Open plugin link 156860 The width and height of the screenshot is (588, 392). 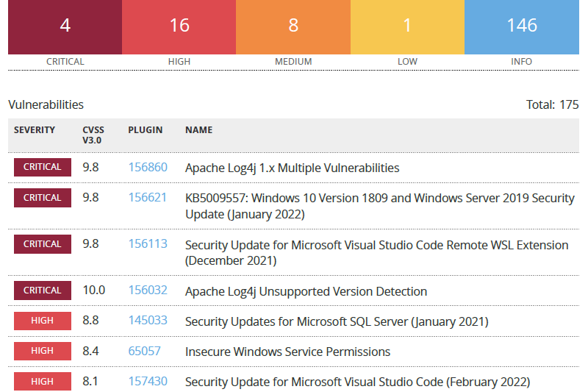[x=148, y=168]
